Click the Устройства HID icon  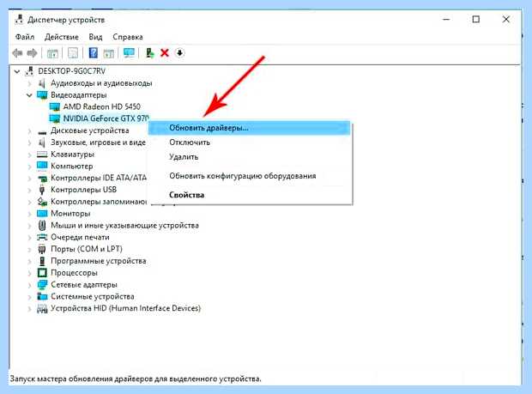(x=42, y=308)
